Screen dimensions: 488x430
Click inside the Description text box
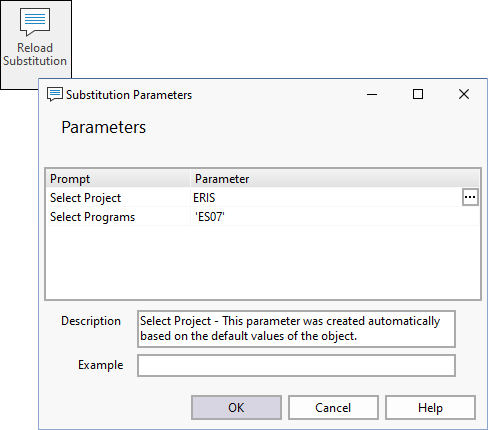click(x=296, y=329)
